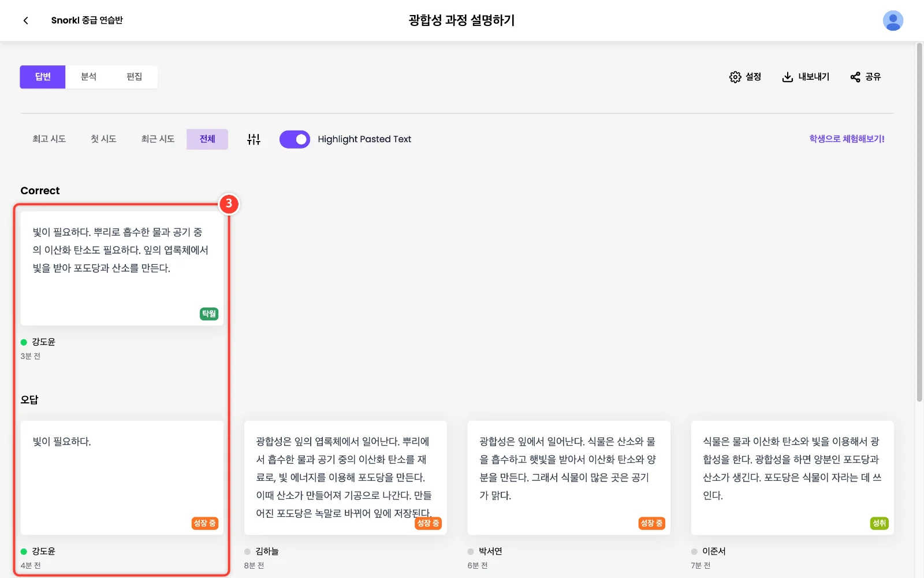
Task: Click the page's vertical scrollbar
Action: tap(919, 223)
